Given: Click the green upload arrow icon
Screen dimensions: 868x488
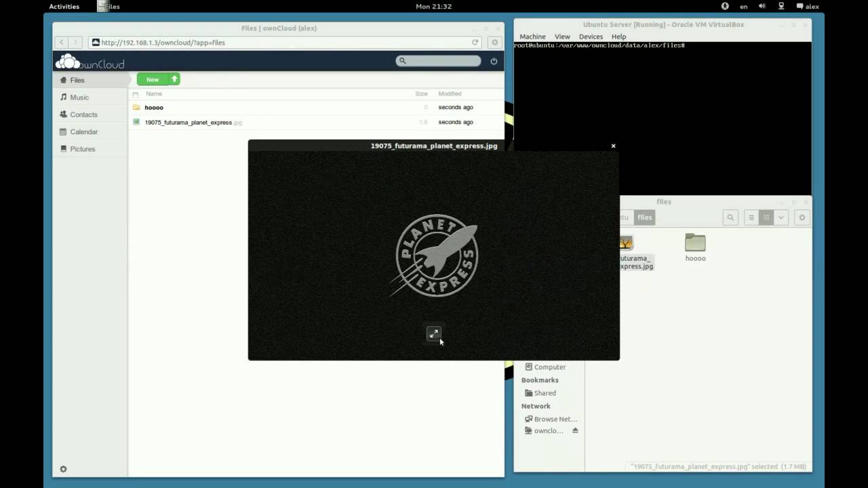Looking at the screenshot, I should coord(174,79).
